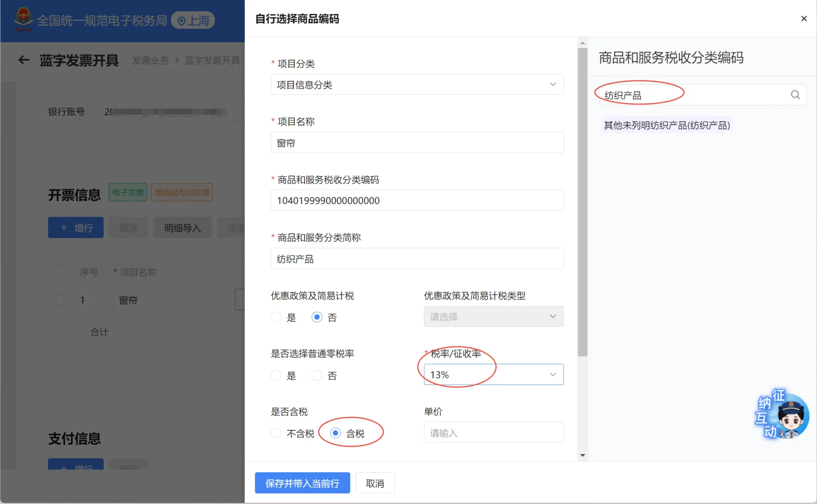Click the 单价 unit price input field
817x504 pixels.
493,433
